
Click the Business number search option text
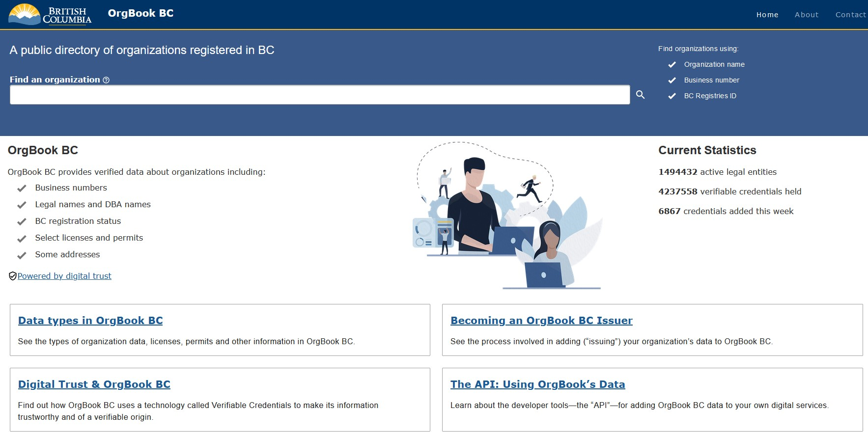pos(712,80)
